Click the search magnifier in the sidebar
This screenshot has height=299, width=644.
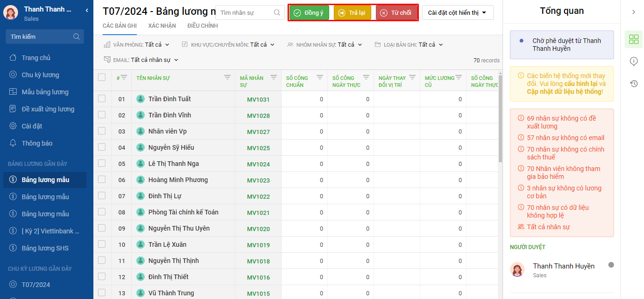tap(76, 37)
